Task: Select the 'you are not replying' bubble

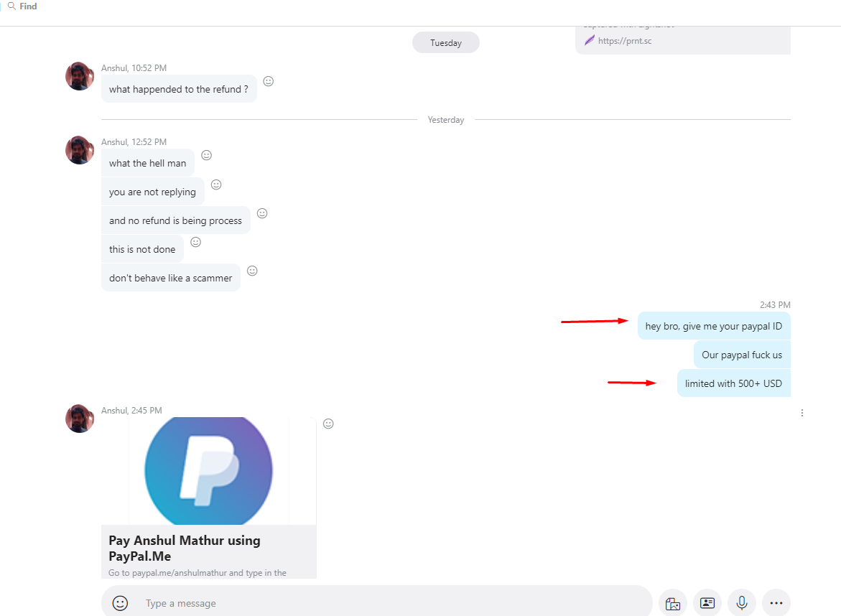Action: click(152, 192)
